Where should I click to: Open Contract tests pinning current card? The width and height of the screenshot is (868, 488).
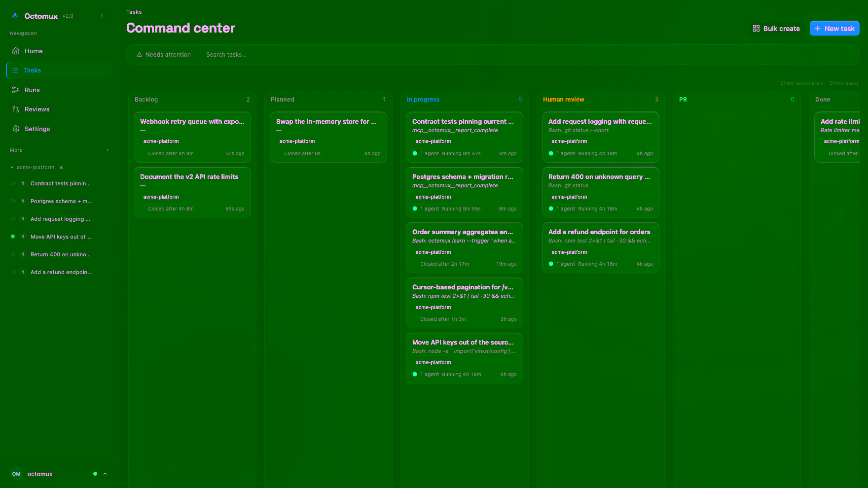tap(465, 137)
